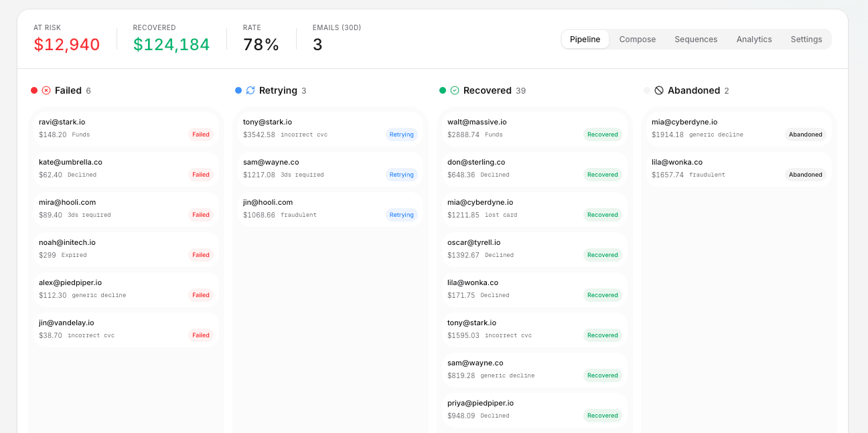Click the Failed column x-circle icon
868x433 pixels.
[x=46, y=90]
